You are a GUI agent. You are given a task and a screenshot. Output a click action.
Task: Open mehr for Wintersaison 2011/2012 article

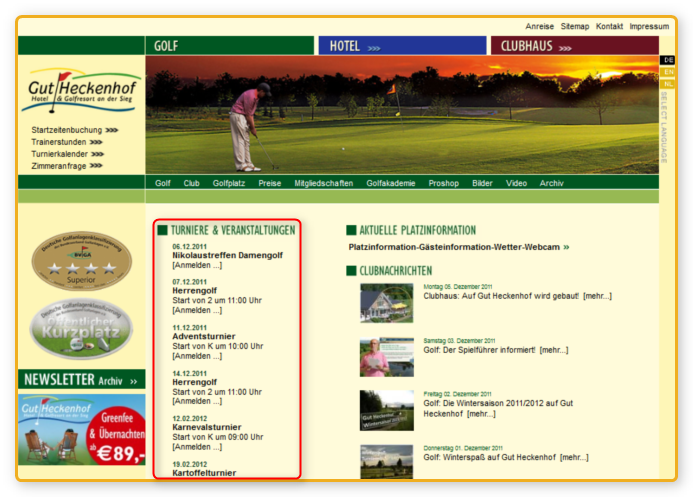point(482,414)
